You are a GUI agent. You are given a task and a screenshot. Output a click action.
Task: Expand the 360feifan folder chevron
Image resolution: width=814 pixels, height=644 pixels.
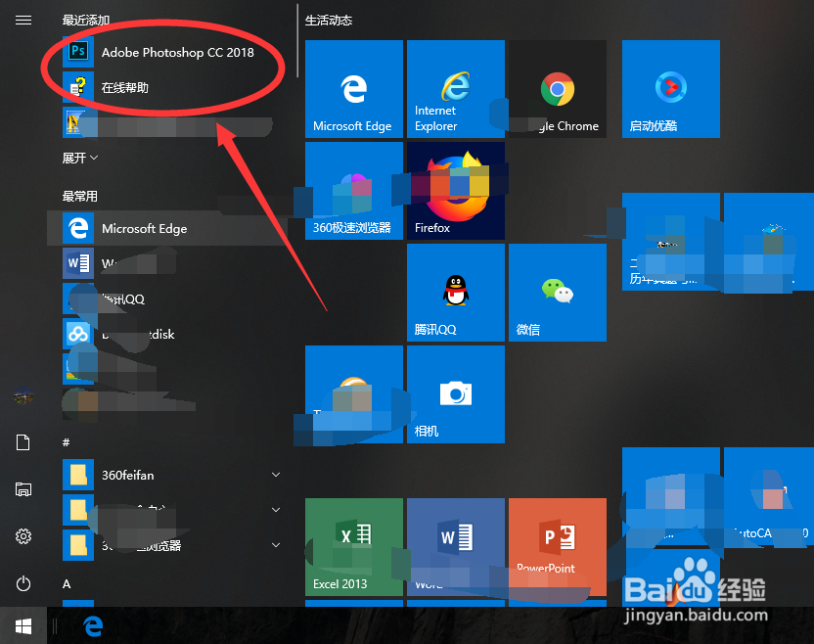(276, 475)
